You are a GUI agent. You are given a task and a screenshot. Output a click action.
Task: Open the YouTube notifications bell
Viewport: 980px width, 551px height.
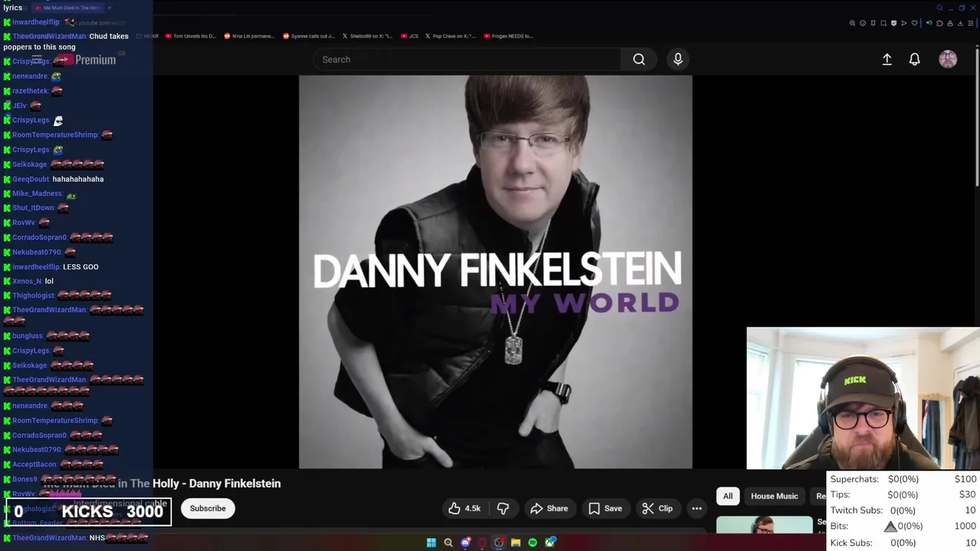click(914, 59)
